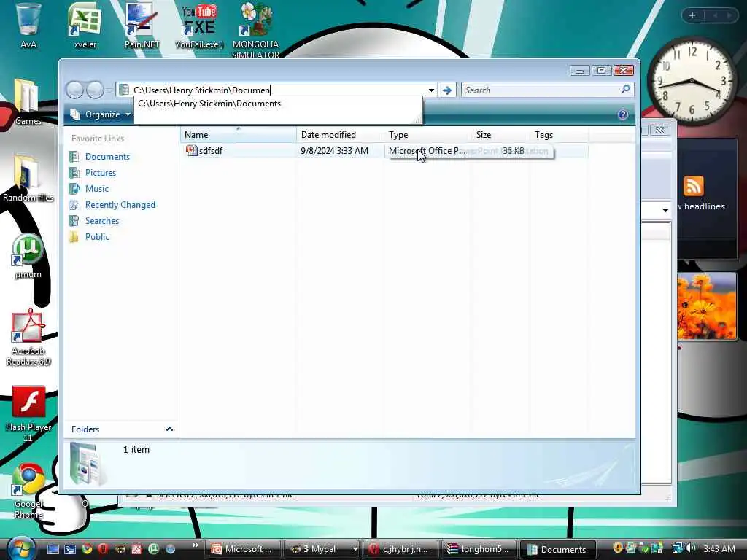This screenshot has height=560, width=747.
Task: Open Public in Favorite Links
Action: (x=97, y=237)
